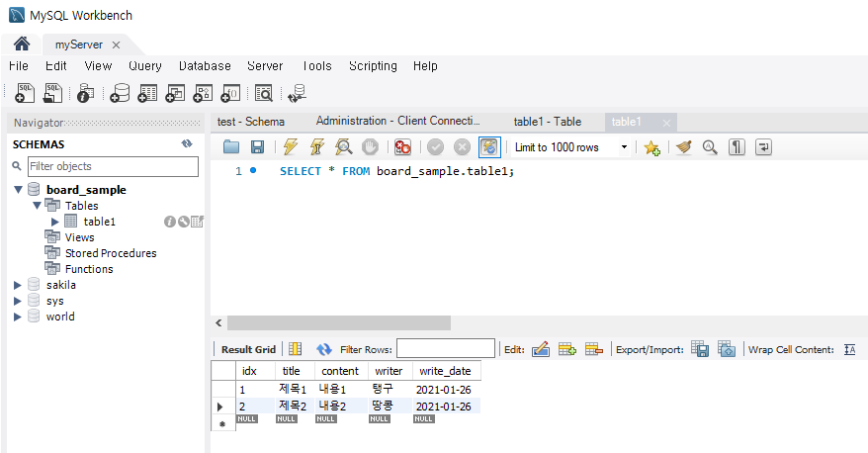The width and height of the screenshot is (868, 453).
Task: Click the editor horizontal scrollbar thumb
Action: click(x=339, y=322)
